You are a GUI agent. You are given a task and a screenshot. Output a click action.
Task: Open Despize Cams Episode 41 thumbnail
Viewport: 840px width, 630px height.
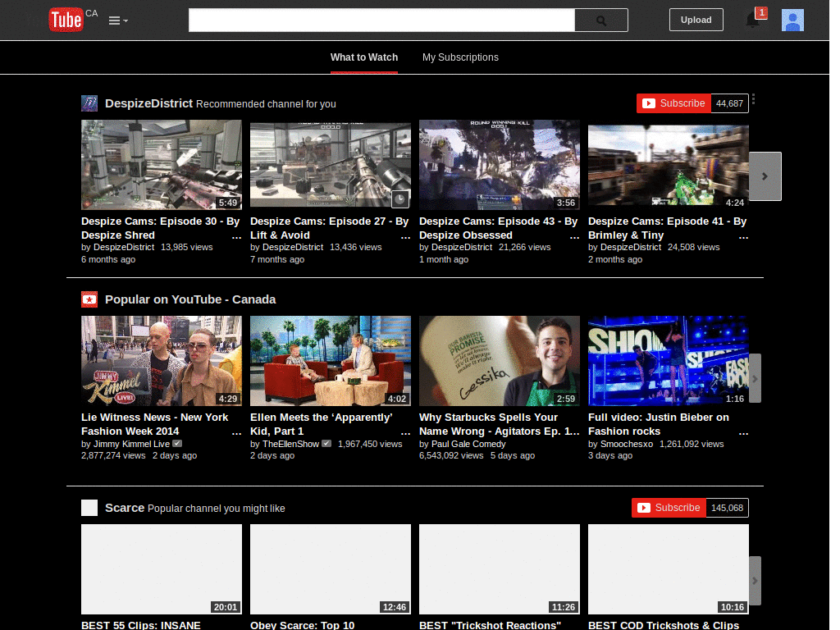pos(668,164)
